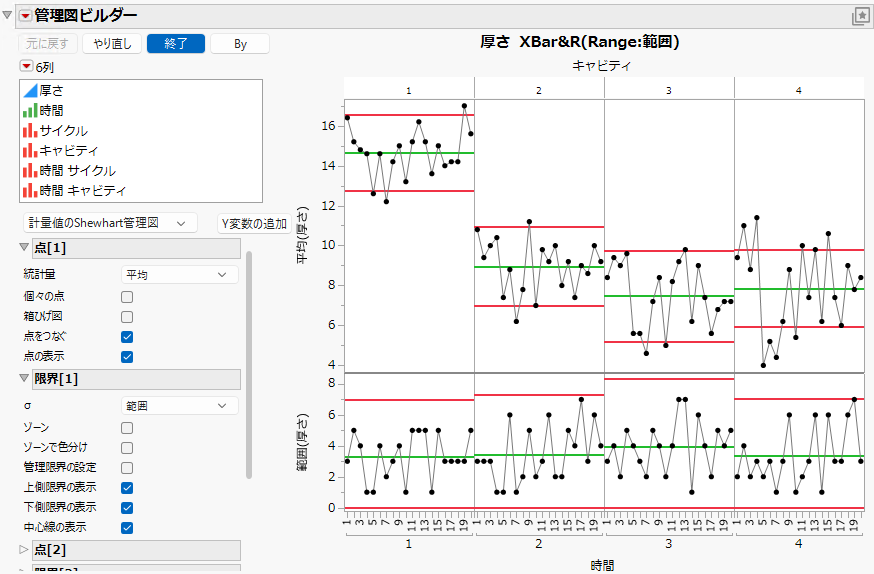
Task: Uncheck the 中心線の表示 checkbox
Action: click(127, 528)
